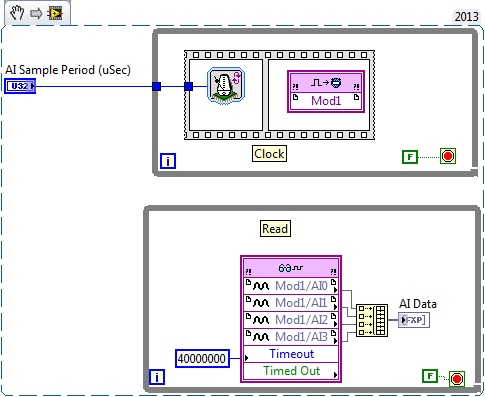Screen dimensions: 485x397
Task: Click the Timeout input row
Action: (291, 354)
